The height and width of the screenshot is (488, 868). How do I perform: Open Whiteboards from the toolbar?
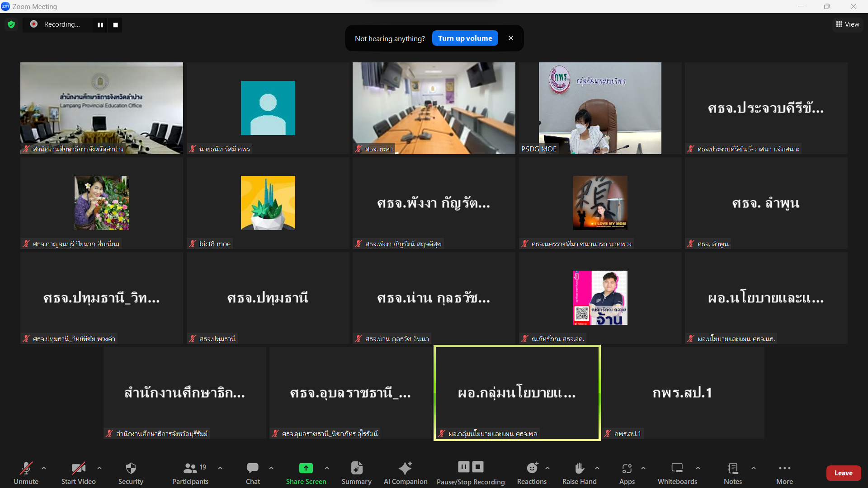pos(677,468)
